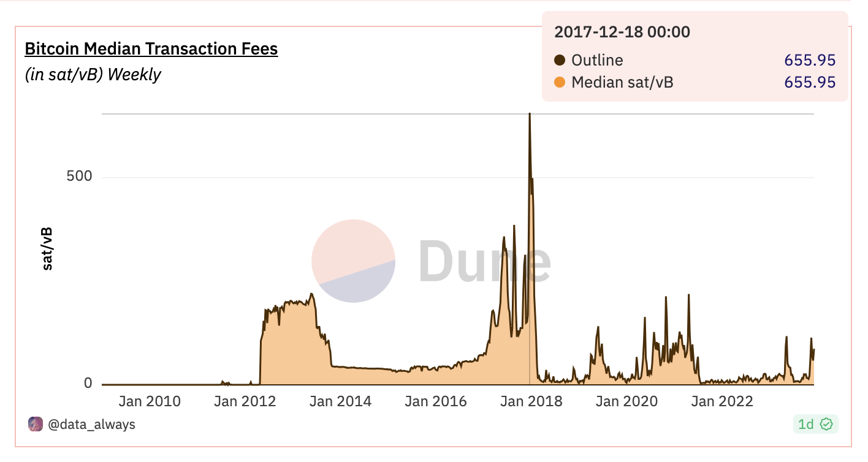The height and width of the screenshot is (462, 868).
Task: Click the (in sat/vB) Weekly subtitle
Action: [93, 75]
